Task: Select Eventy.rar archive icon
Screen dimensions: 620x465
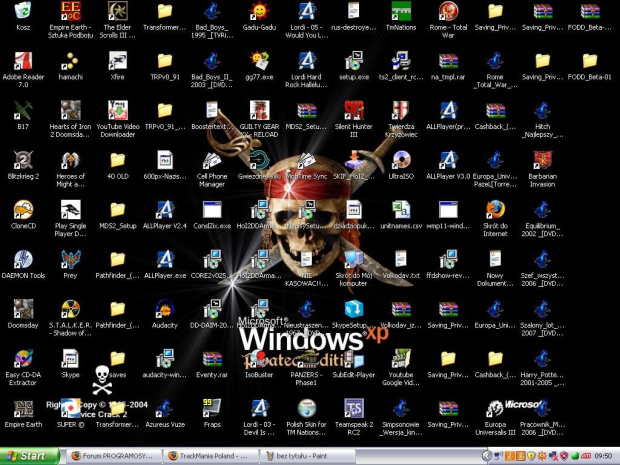Action: coord(212,359)
